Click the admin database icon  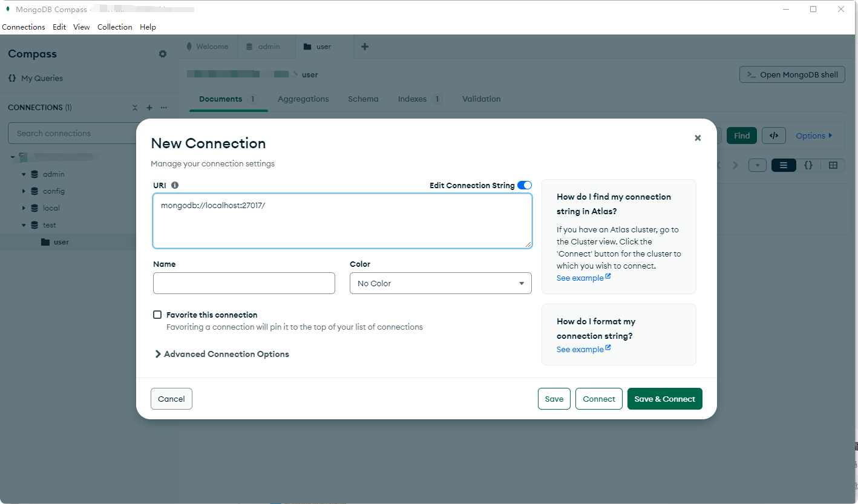pos(34,174)
